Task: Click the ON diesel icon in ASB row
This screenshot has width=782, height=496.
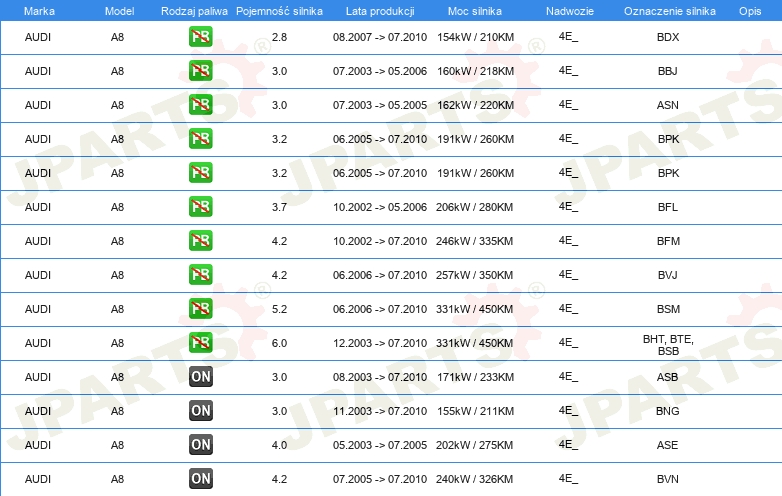Action: pos(200,377)
